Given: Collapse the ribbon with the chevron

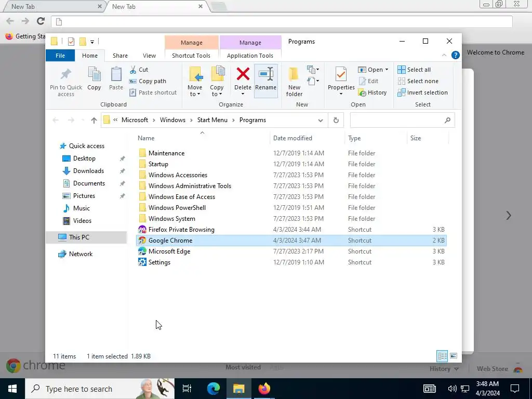Looking at the screenshot, I should pos(444,55).
